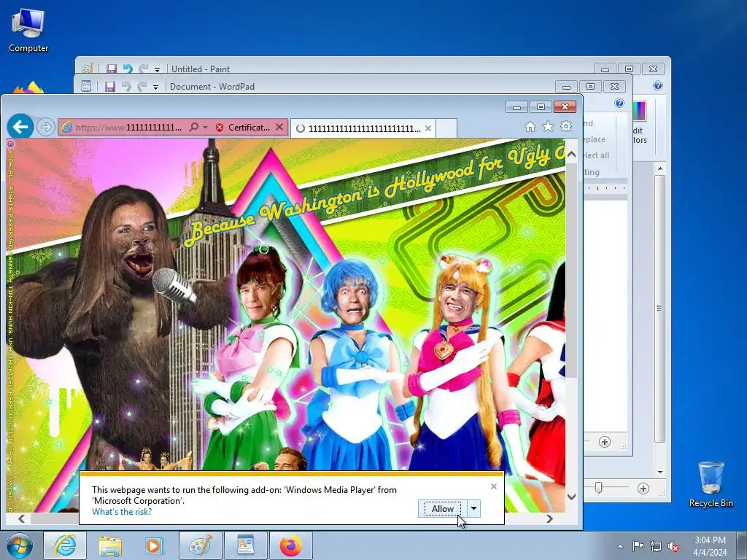Stop loading with the address bar X
This screenshot has width=747, height=560.
[279, 127]
